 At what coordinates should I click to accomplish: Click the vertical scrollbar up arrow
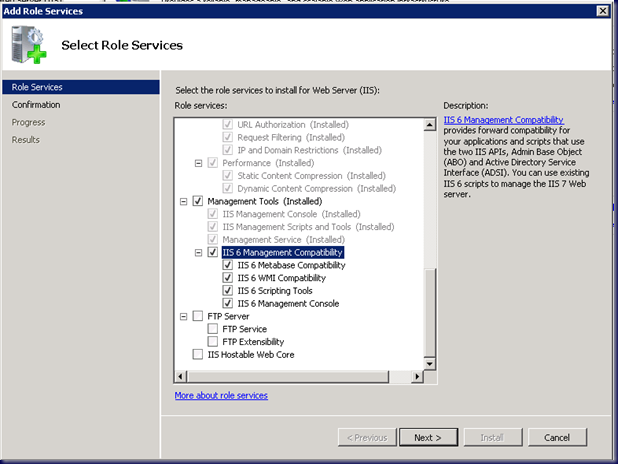430,125
